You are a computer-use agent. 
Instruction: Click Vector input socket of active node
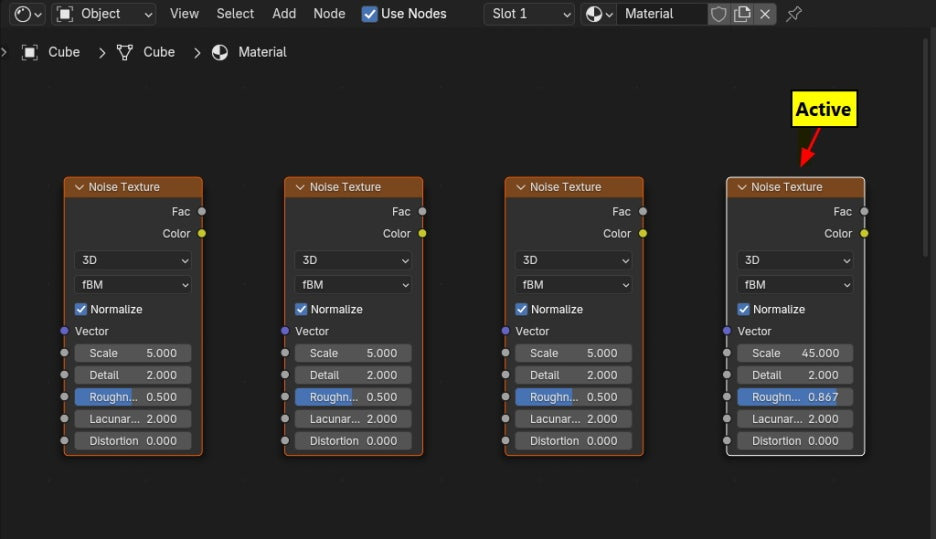click(x=726, y=331)
